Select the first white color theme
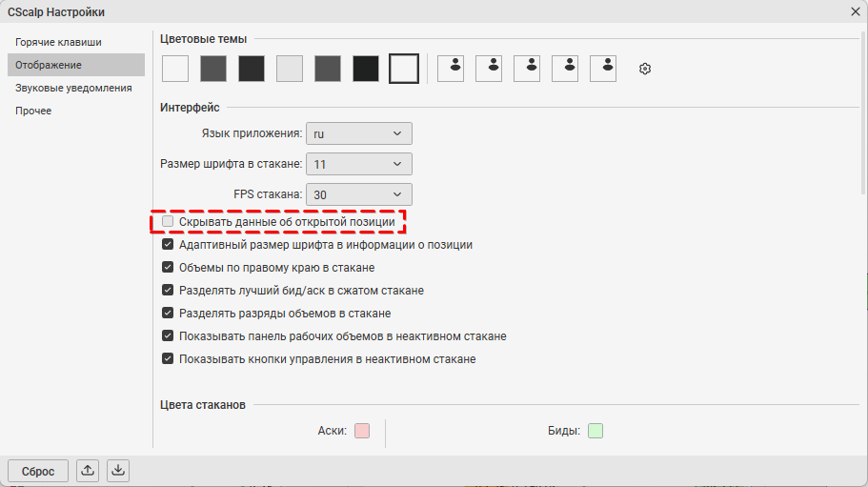Image resolution: width=868 pixels, height=487 pixels. (175, 69)
